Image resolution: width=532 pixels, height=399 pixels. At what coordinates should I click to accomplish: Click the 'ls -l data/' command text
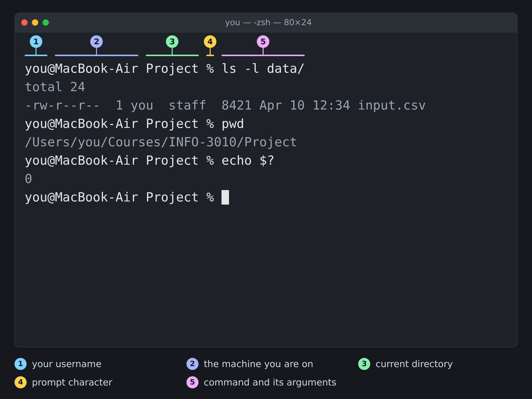tap(263, 68)
